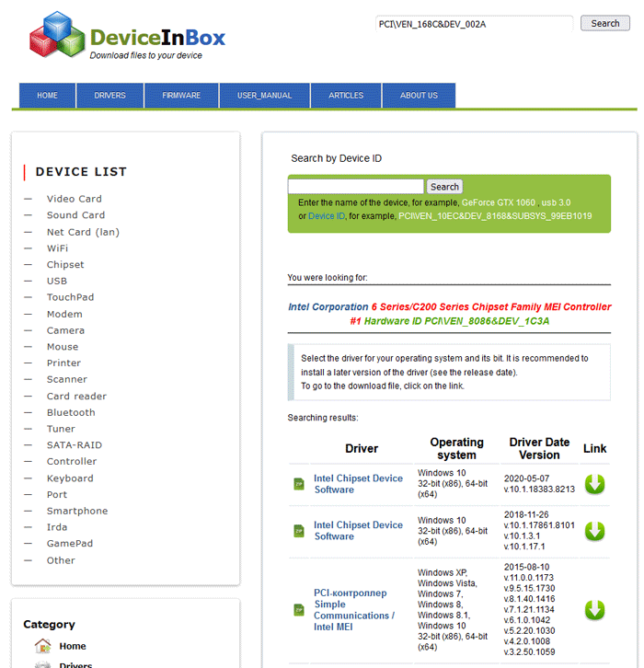Open Home link under Category
The height and width of the screenshot is (668, 644).
coord(73,646)
